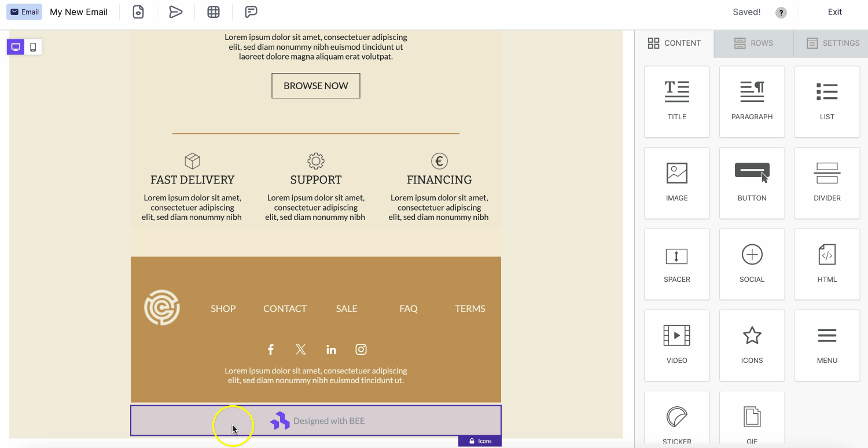Click the send test paper plane icon
Screen dimensions: 868x448
[x=176, y=12]
